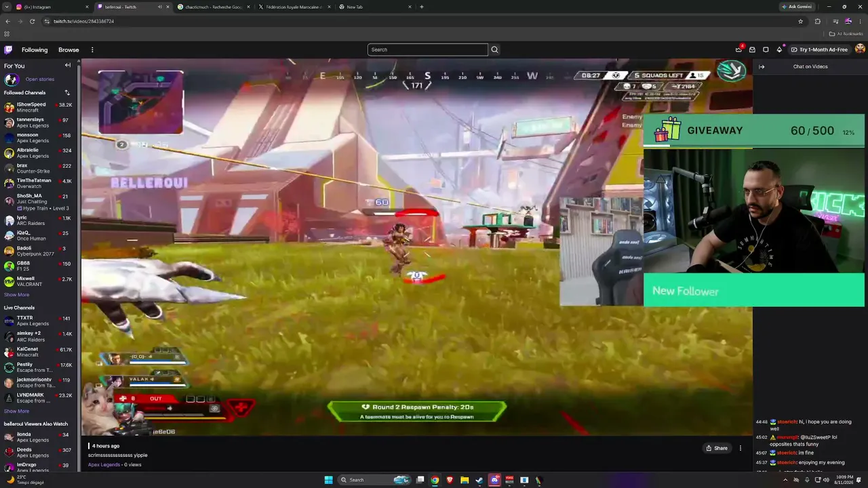Screen dimensions: 868x488
Task: Open Windows Start menu
Action: pos(329,480)
